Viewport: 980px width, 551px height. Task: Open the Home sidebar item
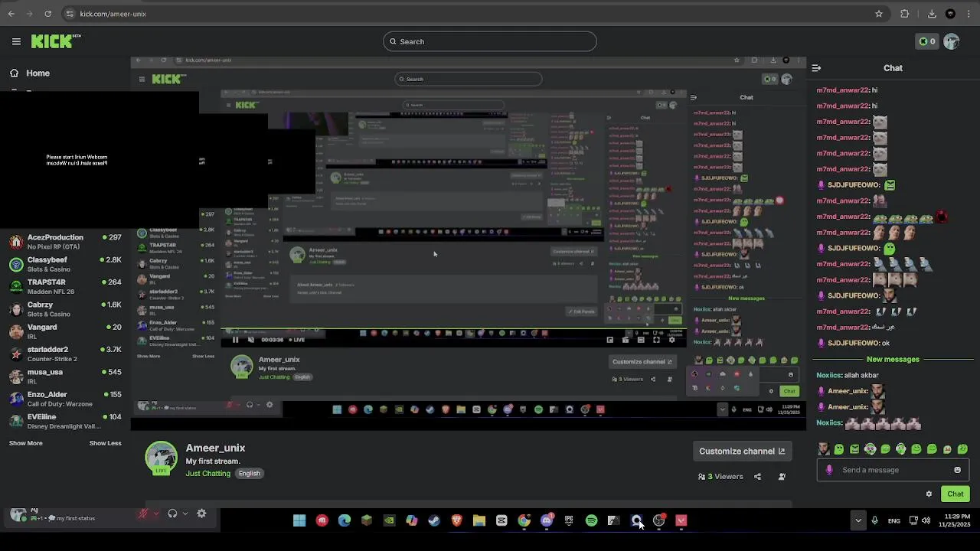(38, 73)
